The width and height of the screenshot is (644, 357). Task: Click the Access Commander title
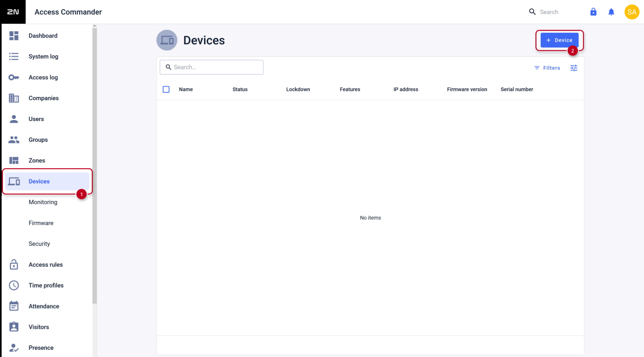pyautogui.click(x=68, y=12)
